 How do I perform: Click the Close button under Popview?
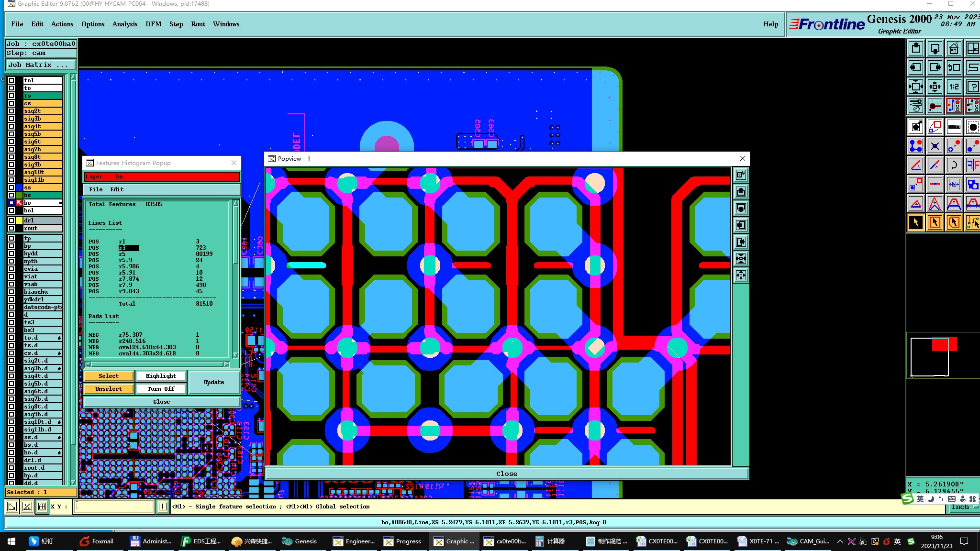pyautogui.click(x=506, y=474)
